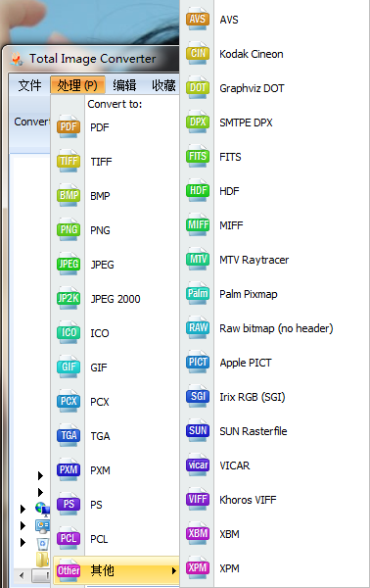
Task: Open the 收藏 menu
Action: coord(163,85)
